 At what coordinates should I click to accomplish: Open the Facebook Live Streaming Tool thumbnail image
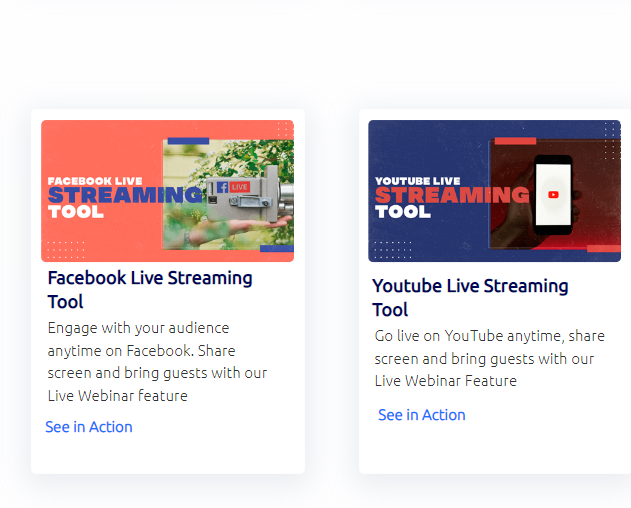(167, 191)
